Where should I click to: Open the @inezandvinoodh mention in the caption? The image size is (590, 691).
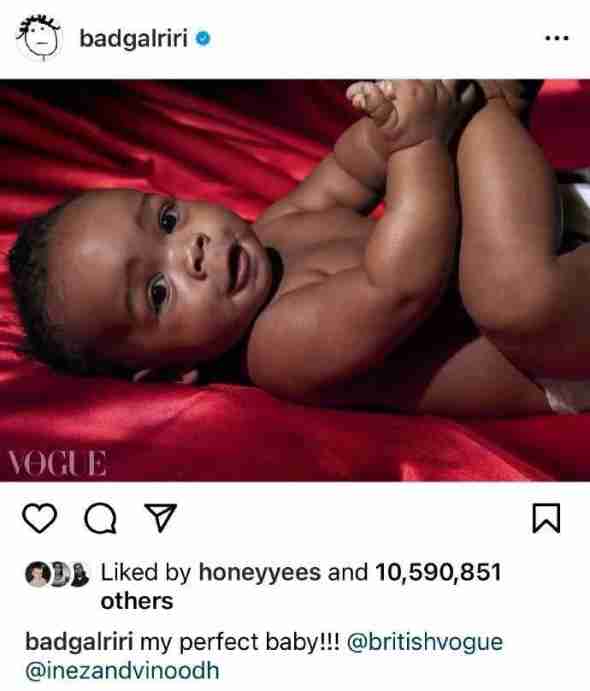coord(122,671)
